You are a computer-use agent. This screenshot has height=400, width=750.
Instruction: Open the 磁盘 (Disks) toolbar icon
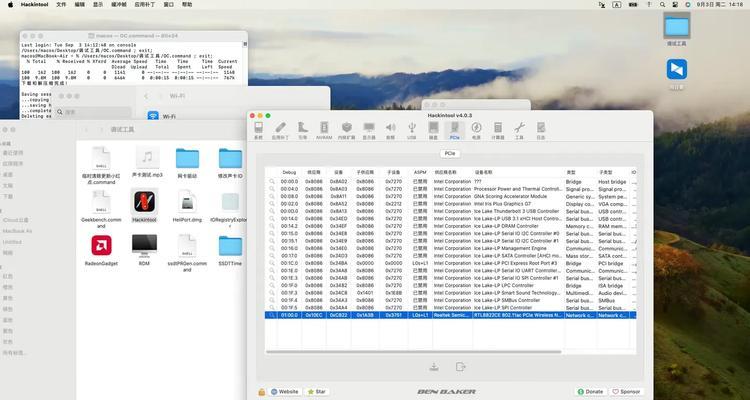(x=433, y=130)
